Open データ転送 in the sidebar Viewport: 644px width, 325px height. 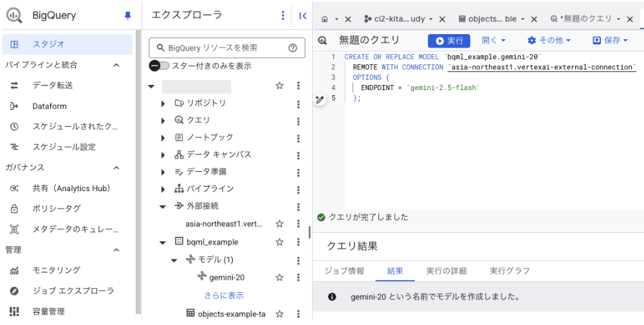click(53, 86)
